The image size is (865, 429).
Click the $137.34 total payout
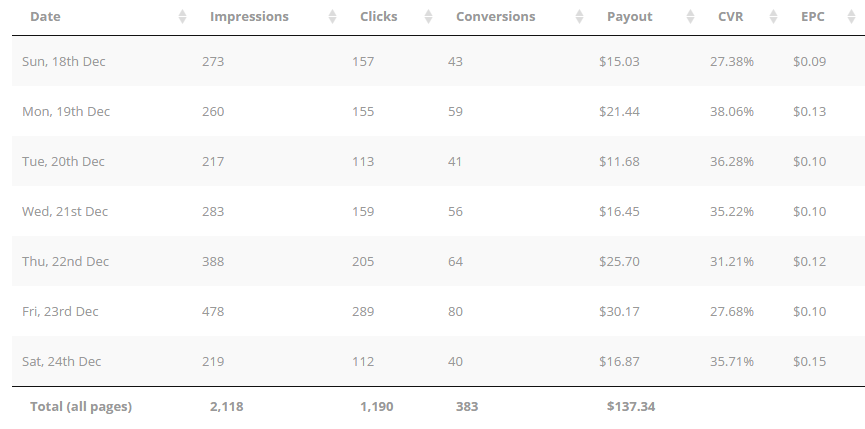coord(631,407)
